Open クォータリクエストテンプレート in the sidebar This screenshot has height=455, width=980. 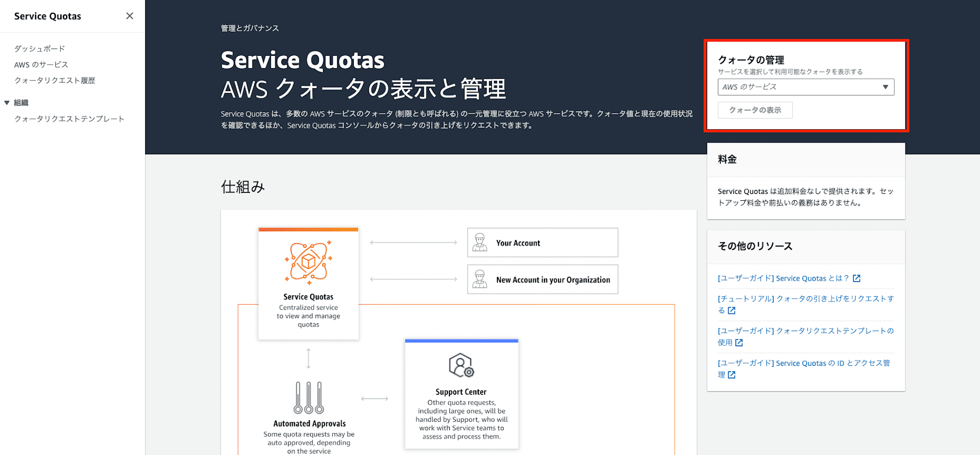point(69,119)
